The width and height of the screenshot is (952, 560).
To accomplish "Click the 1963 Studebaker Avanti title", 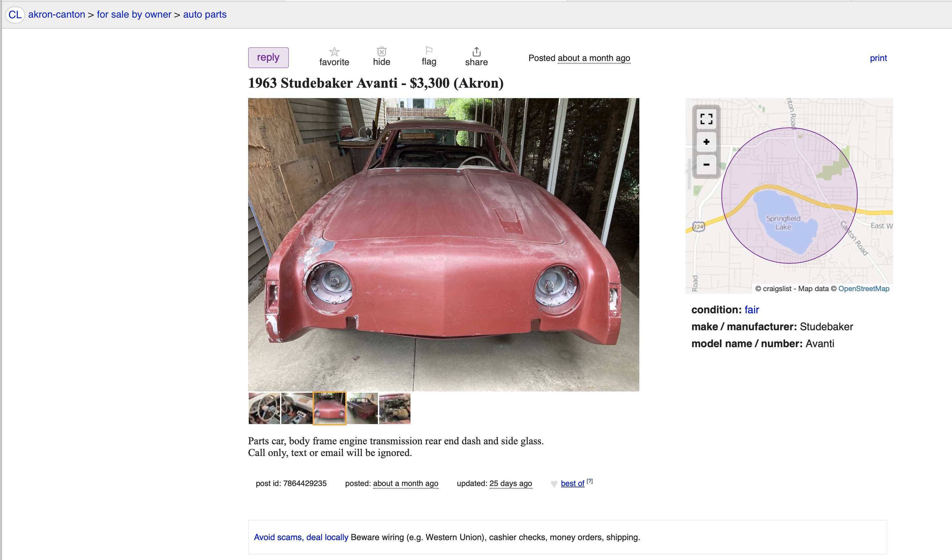I will (376, 83).
